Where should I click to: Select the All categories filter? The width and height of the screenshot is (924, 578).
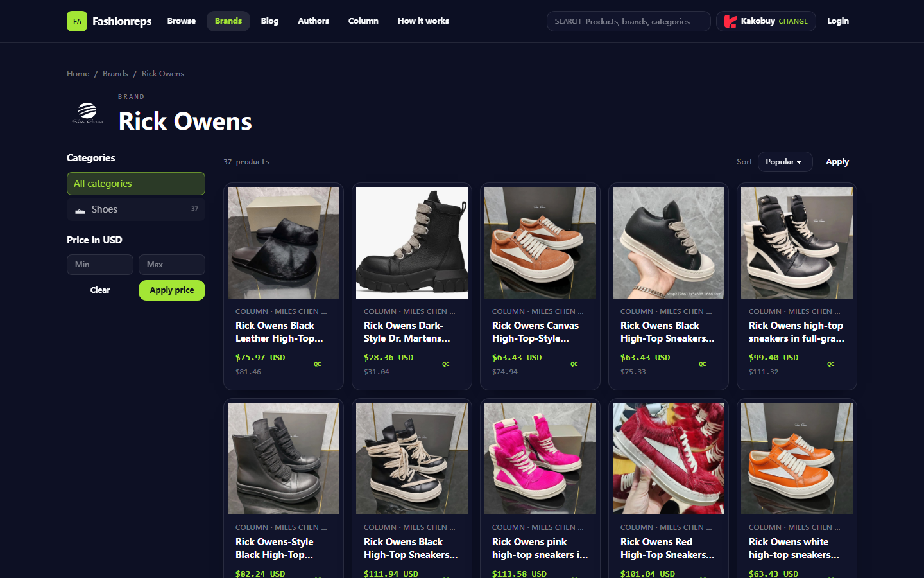[136, 184]
